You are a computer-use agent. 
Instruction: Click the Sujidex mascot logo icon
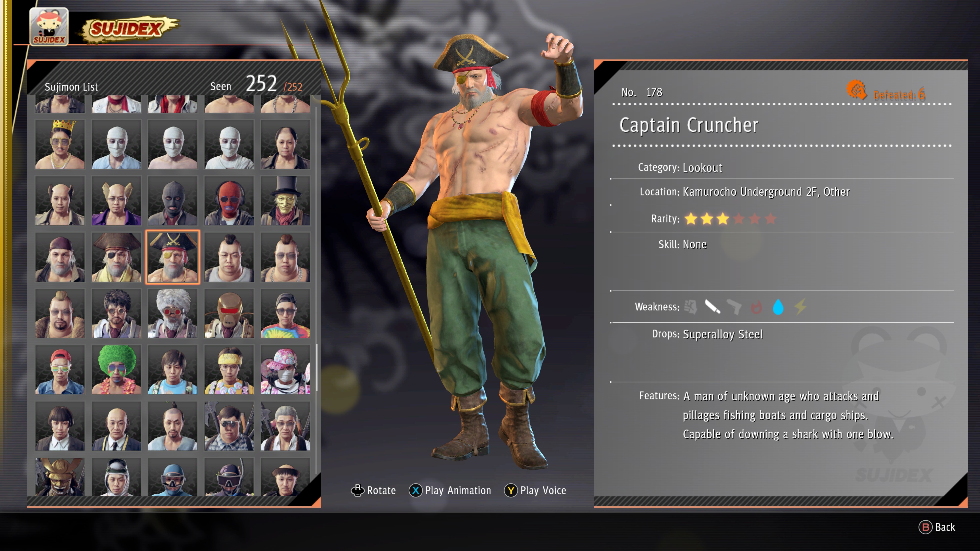click(x=49, y=27)
